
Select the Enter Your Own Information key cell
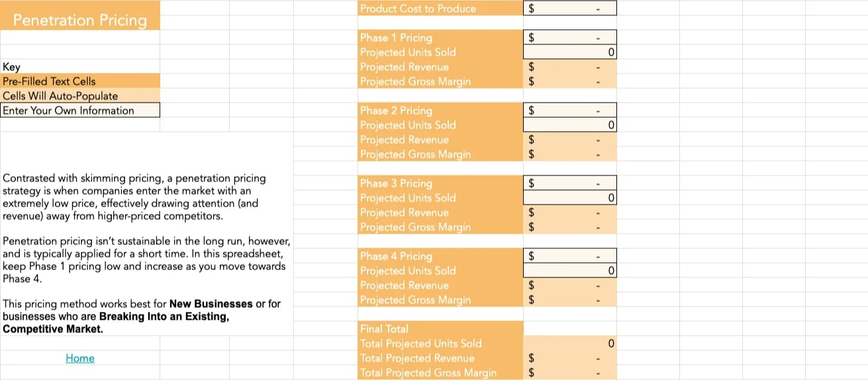pyautogui.click(x=80, y=111)
